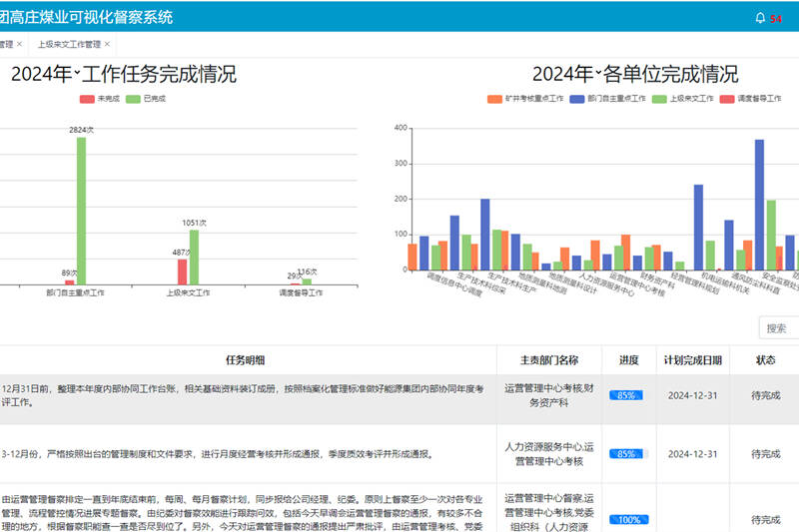Click the 机电运输科机关 axis label

tap(726, 283)
